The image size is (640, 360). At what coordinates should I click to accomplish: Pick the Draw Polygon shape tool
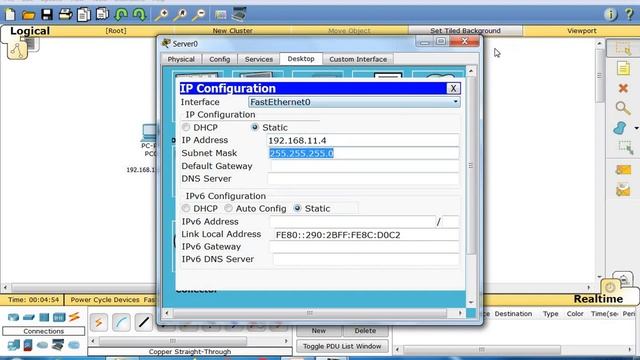point(620,128)
